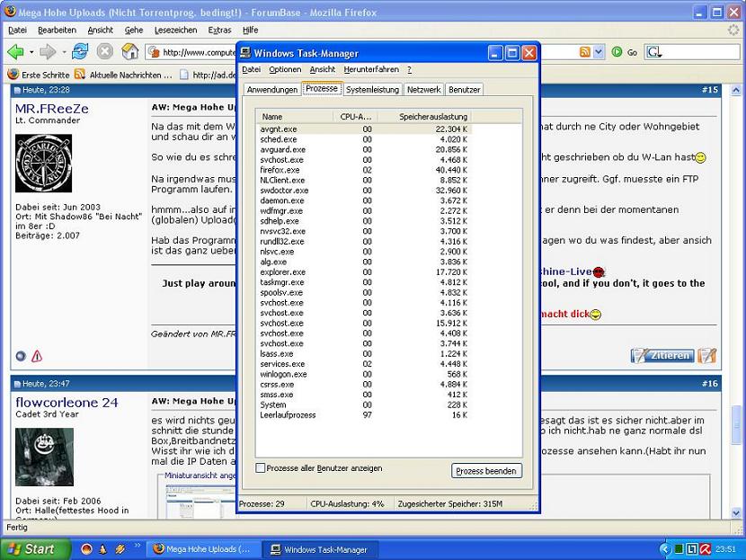
Task: Open the http://ad.de bookmark
Action: pyautogui.click(x=209, y=75)
